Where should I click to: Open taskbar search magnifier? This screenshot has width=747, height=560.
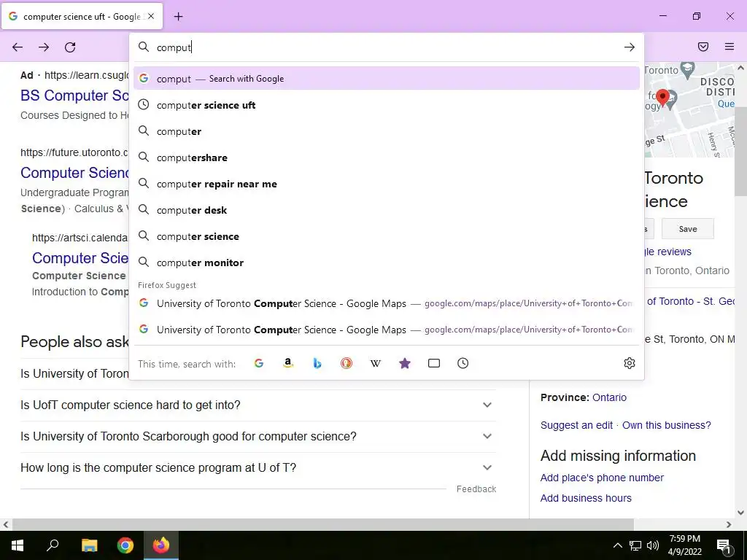(53, 545)
